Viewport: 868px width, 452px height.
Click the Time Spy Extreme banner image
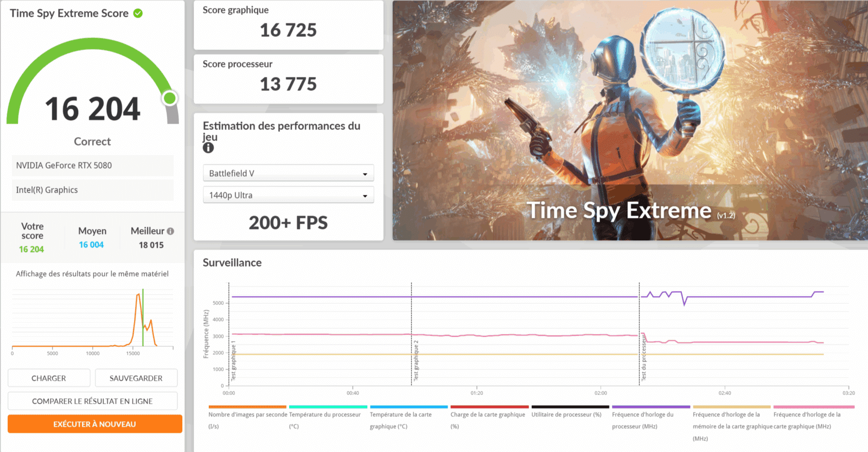click(x=630, y=120)
